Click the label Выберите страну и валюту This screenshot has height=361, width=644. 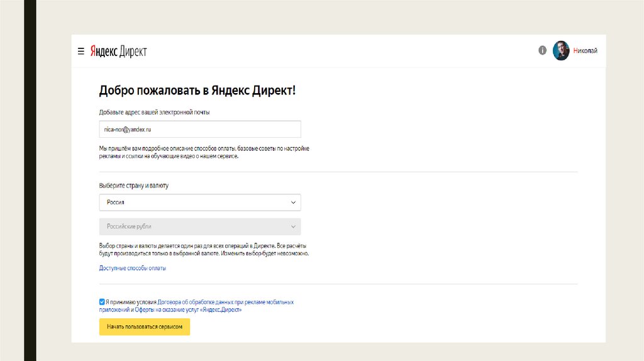pos(133,186)
